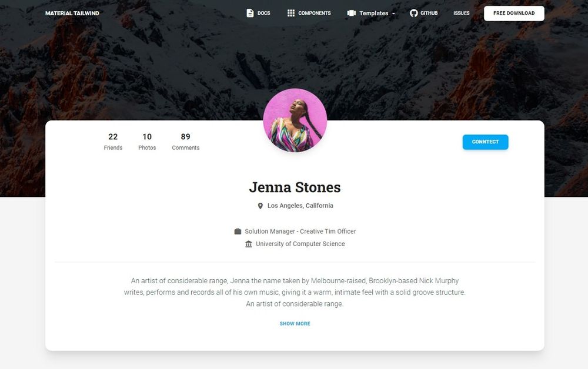The image size is (588, 369).
Task: Expand bio with SHOW MORE
Action: [295, 324]
